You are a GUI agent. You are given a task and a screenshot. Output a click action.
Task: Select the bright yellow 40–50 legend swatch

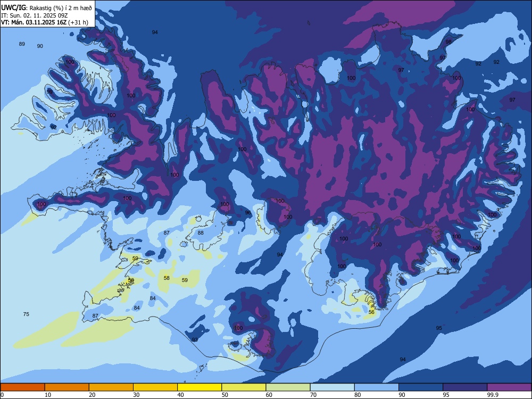tap(199, 387)
